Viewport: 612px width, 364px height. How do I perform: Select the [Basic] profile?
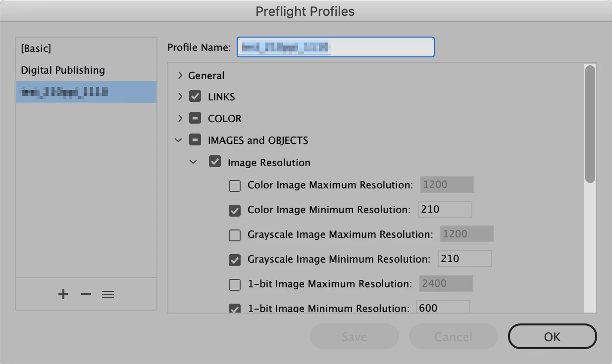tap(36, 48)
